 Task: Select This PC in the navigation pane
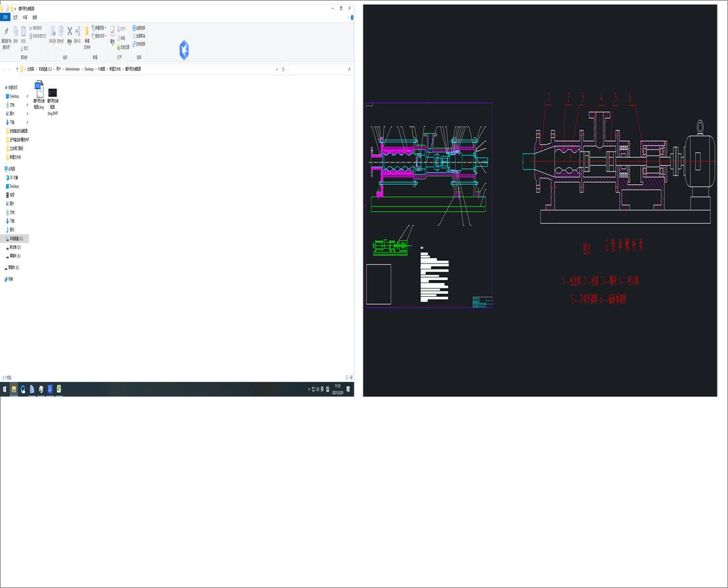(10, 169)
